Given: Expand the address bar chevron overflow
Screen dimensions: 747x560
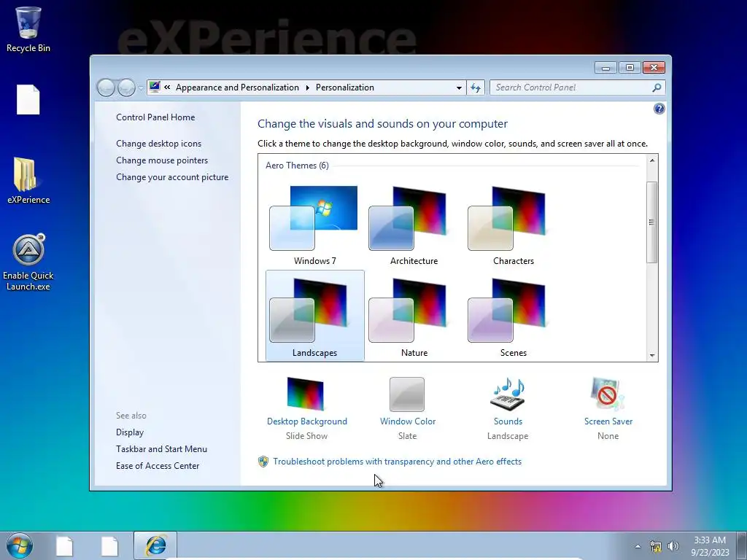Looking at the screenshot, I should (167, 87).
